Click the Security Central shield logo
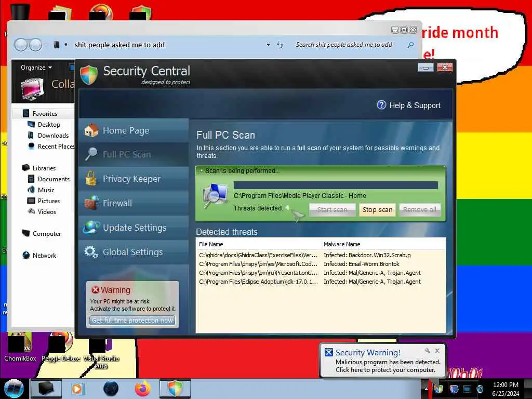 coord(89,75)
